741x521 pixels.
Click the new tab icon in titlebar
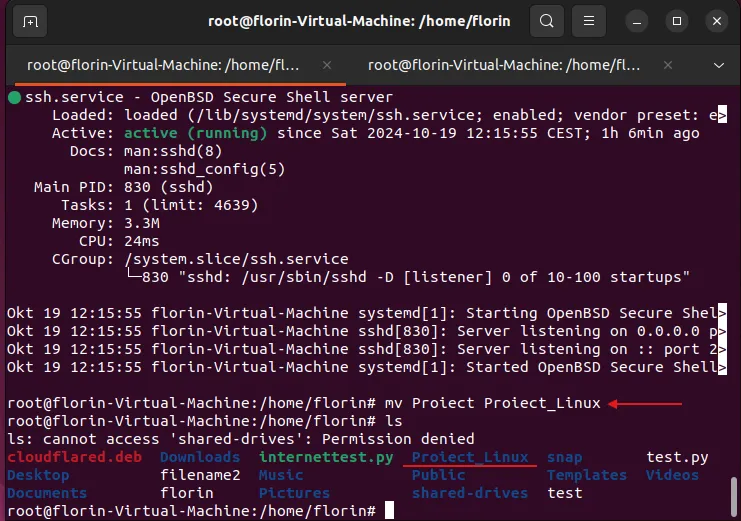30,21
